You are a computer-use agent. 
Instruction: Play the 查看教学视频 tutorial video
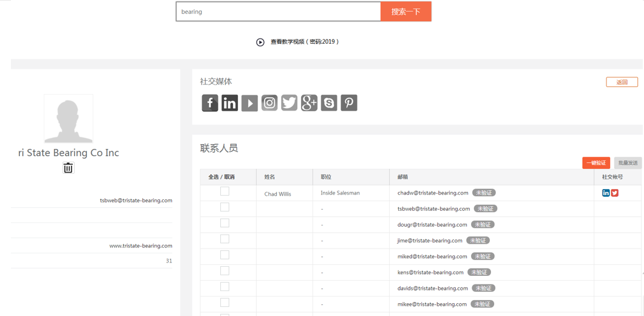[260, 42]
